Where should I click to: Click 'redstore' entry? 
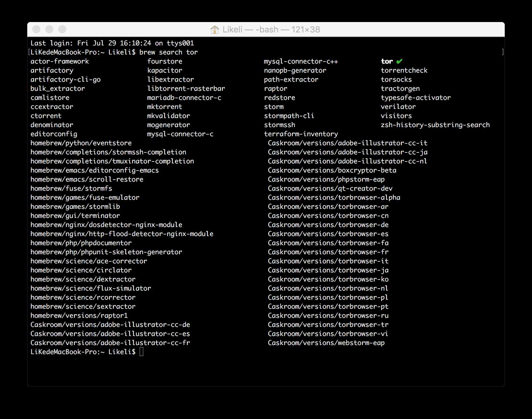click(280, 98)
